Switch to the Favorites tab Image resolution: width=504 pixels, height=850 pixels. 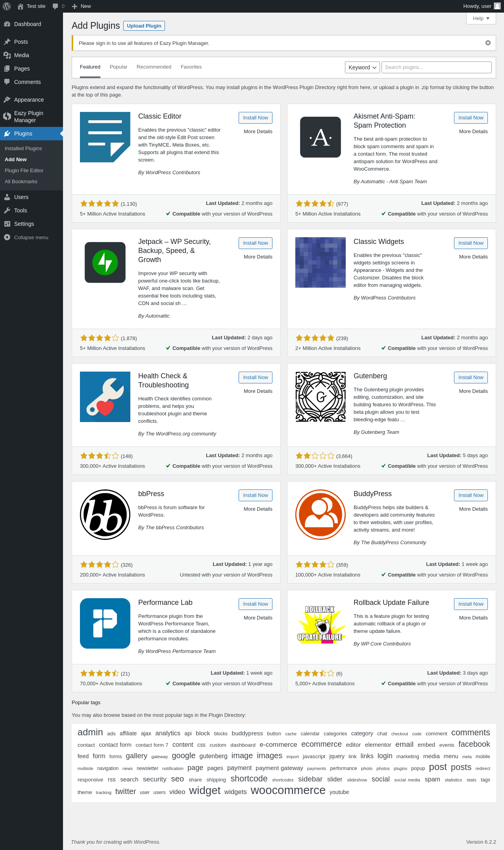[191, 67]
